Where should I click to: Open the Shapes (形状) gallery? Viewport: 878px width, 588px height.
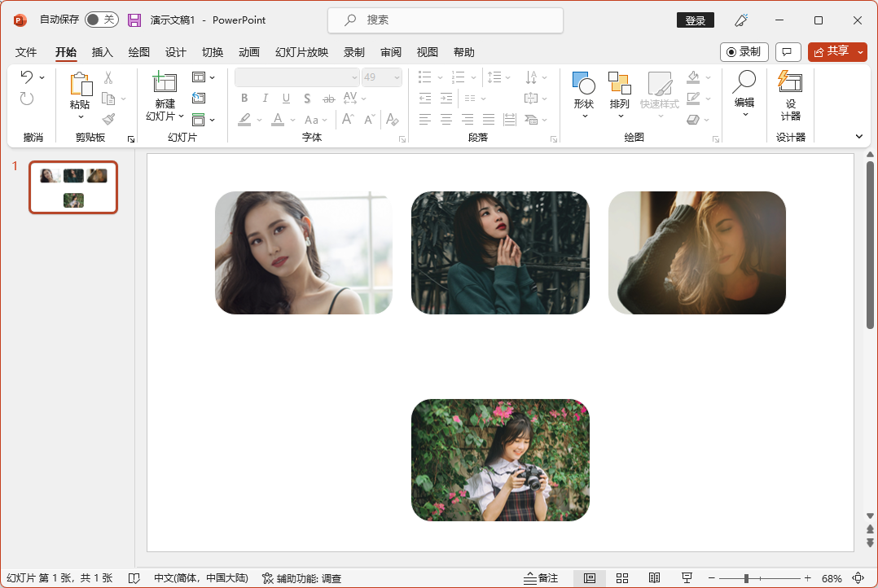click(584, 84)
